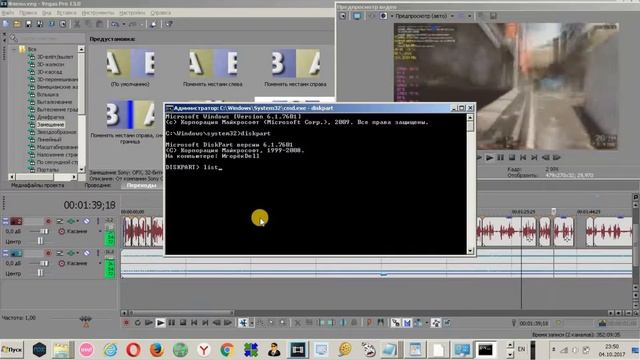
Task: Select Замещение transition in tree
Action: click(x=50, y=124)
